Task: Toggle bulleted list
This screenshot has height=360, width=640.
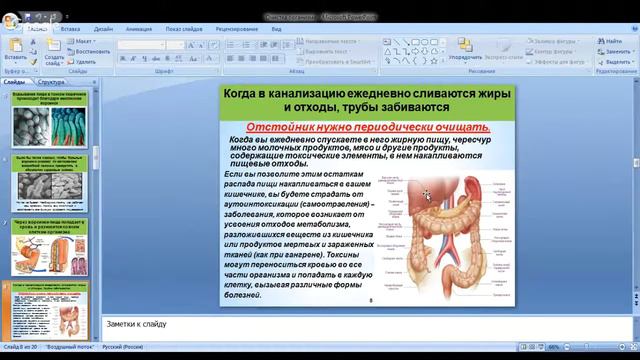Action: tap(231, 45)
